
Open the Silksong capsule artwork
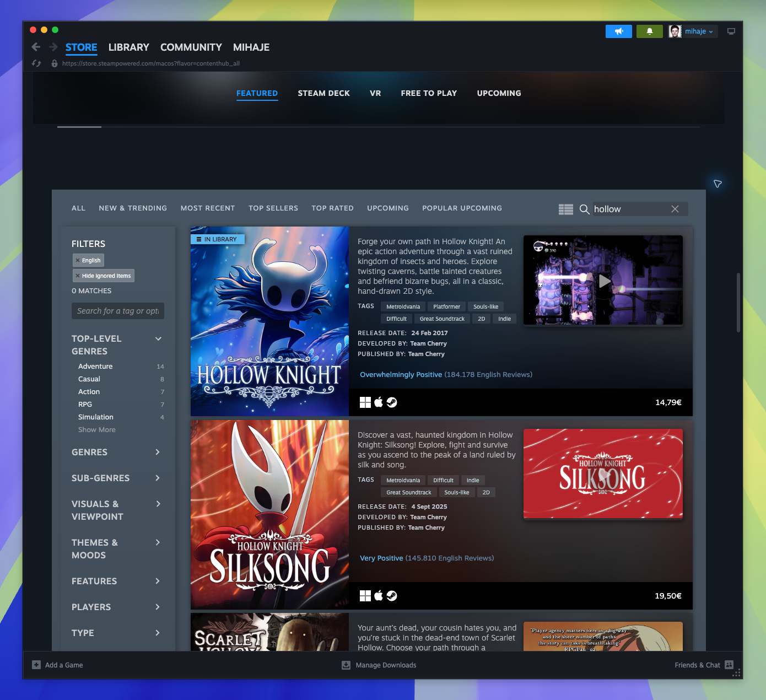pyautogui.click(x=269, y=515)
